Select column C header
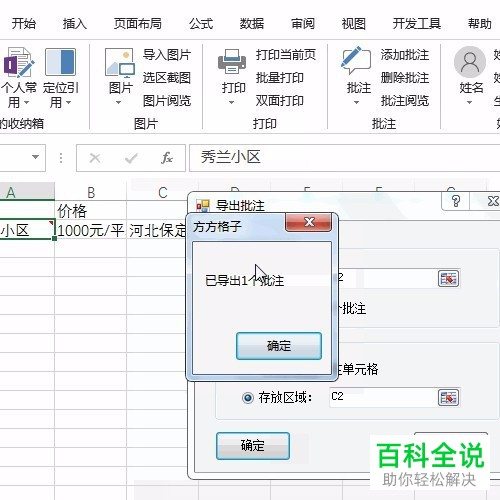500x500 pixels. (x=163, y=193)
